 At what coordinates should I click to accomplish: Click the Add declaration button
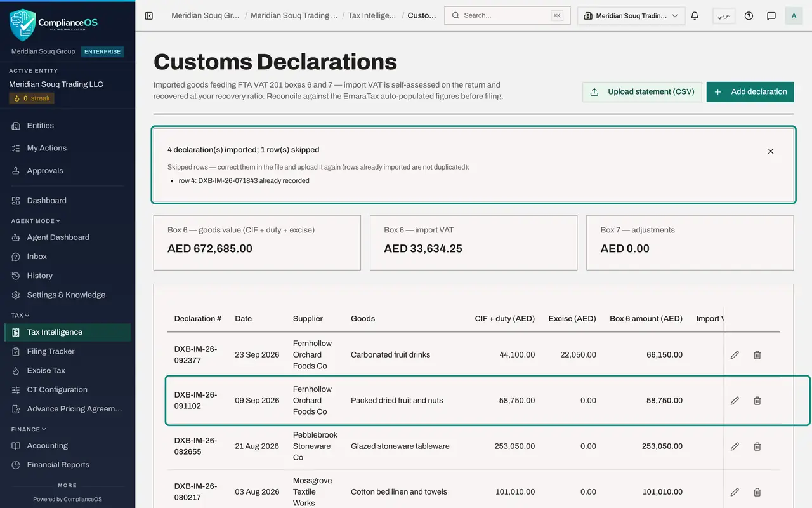(x=750, y=92)
